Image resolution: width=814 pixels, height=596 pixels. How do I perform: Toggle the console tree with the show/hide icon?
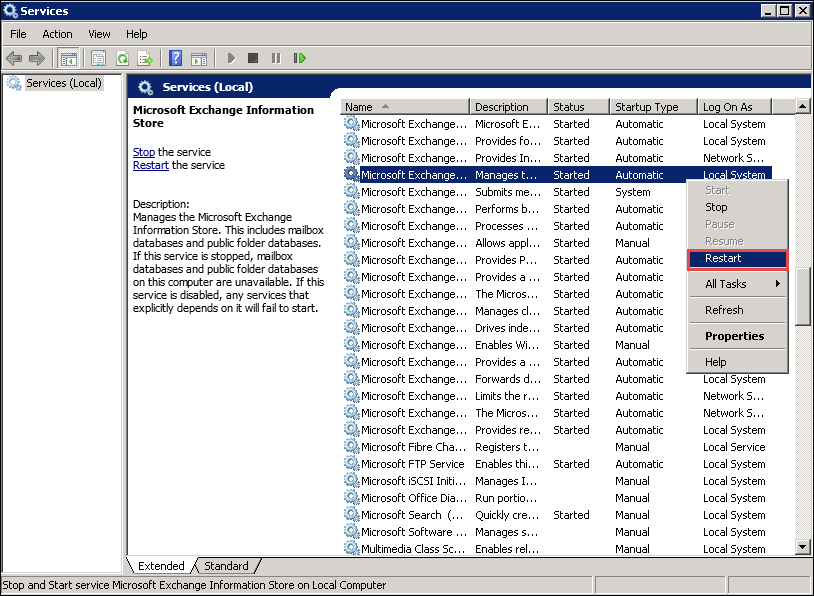[x=68, y=58]
